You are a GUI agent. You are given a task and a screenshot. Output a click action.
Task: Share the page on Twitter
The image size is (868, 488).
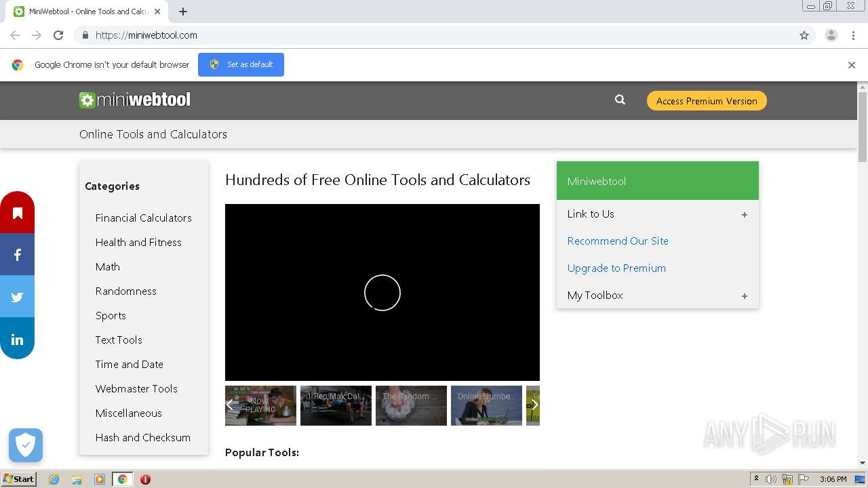[17, 297]
